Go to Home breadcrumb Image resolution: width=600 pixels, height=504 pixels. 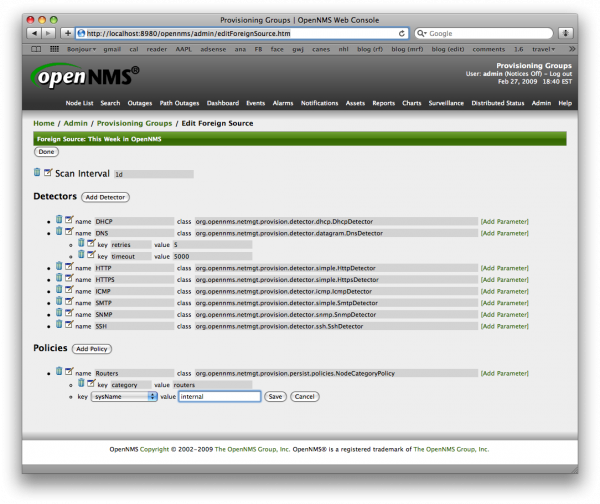44,123
